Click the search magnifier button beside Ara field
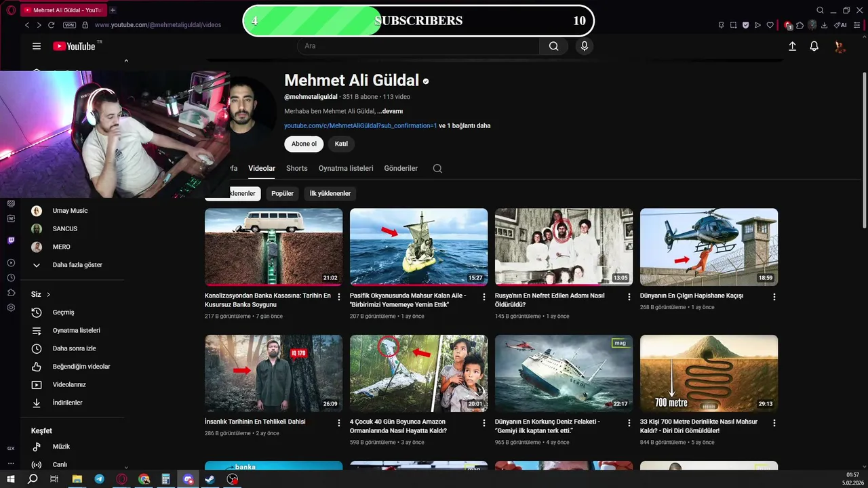The width and height of the screenshot is (868, 488). (x=554, y=46)
